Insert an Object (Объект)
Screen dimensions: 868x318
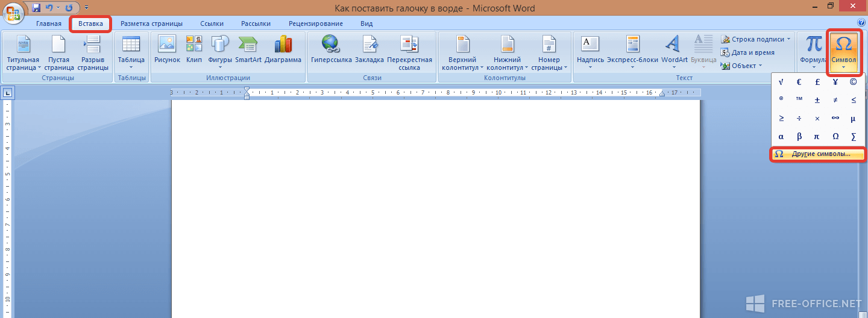[741, 66]
